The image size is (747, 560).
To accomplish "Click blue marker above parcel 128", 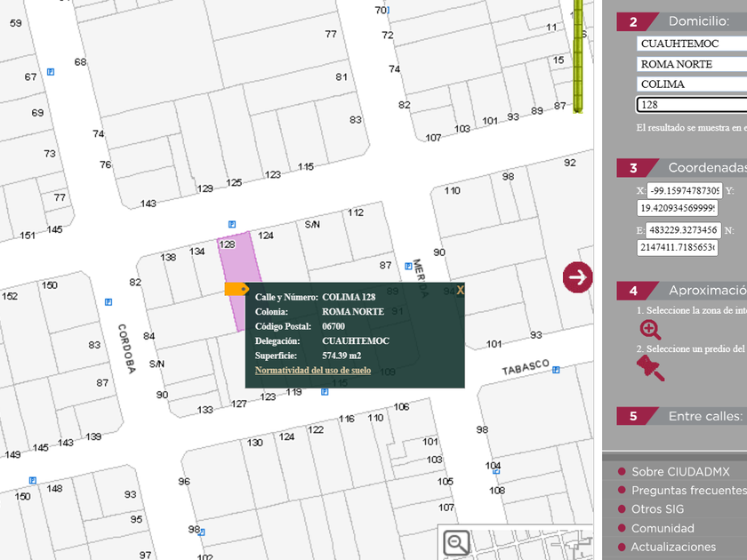I will pyautogui.click(x=231, y=224).
